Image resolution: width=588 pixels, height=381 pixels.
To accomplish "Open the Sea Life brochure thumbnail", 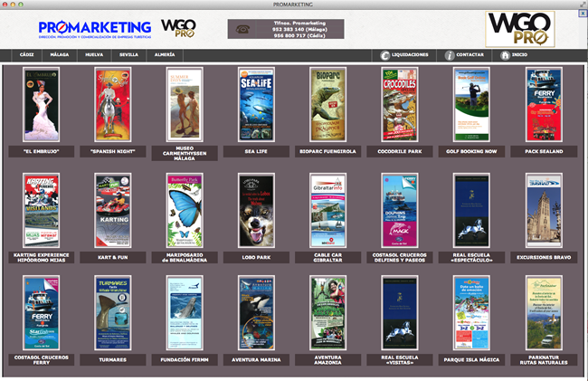I will (256, 104).
